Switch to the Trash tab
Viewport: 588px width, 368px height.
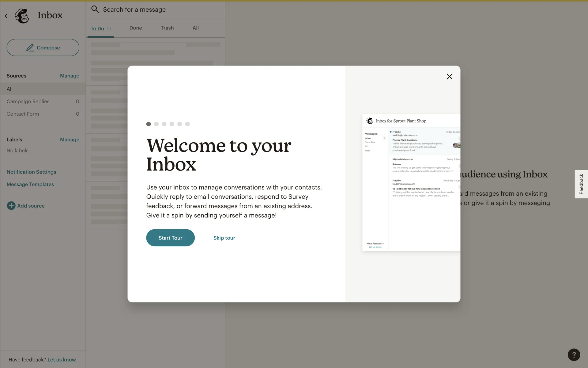(x=167, y=28)
